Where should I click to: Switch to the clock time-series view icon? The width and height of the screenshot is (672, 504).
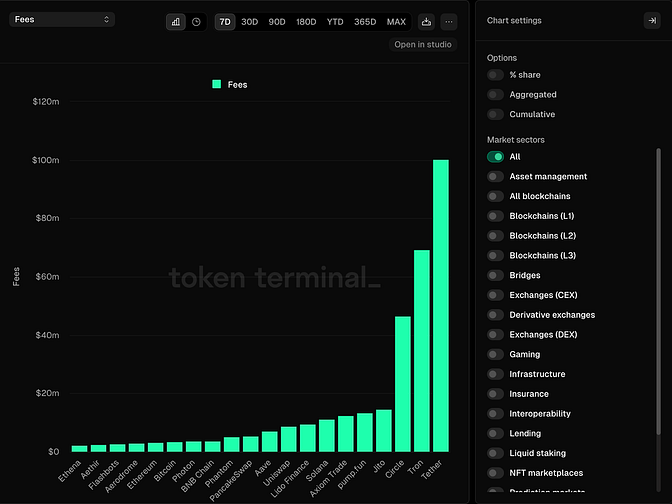(x=196, y=22)
